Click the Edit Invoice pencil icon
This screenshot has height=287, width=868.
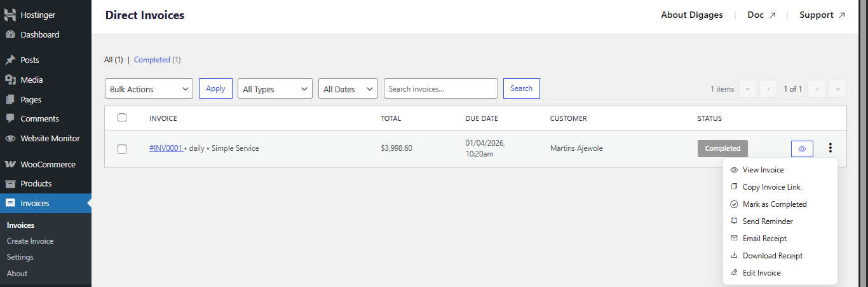[734, 273]
